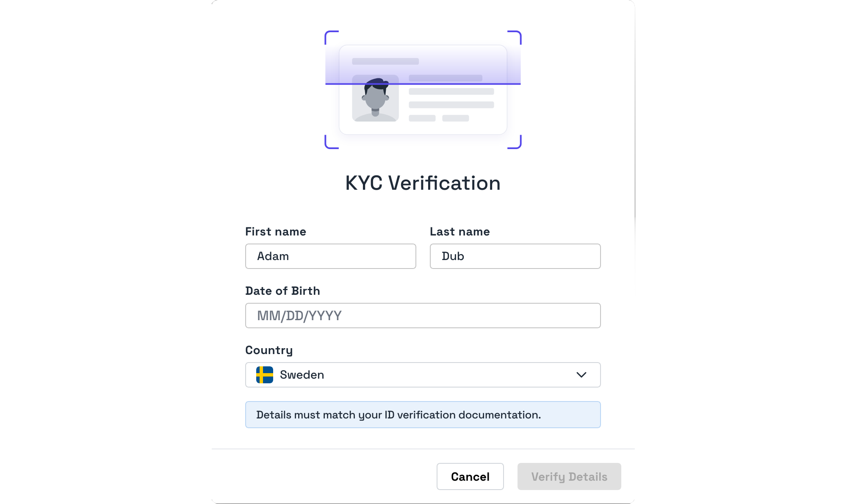Click the top-left scan frame corner bracket
The image size is (847, 504).
pyautogui.click(x=331, y=37)
